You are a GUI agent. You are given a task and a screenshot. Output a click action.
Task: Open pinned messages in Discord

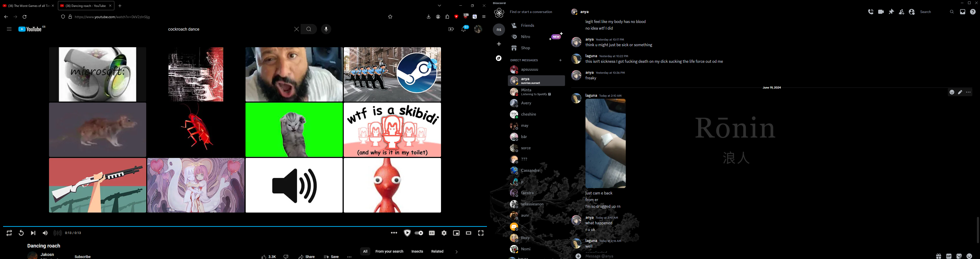pyautogui.click(x=891, y=12)
